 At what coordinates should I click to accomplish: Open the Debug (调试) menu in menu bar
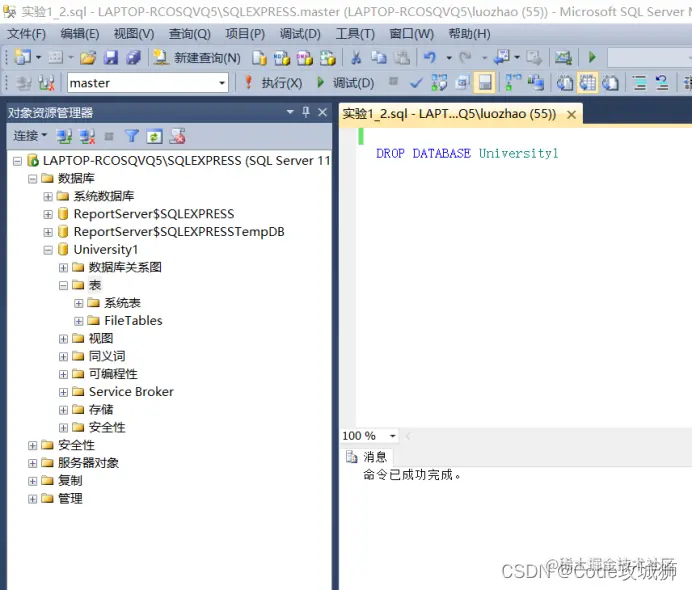pyautogui.click(x=300, y=34)
